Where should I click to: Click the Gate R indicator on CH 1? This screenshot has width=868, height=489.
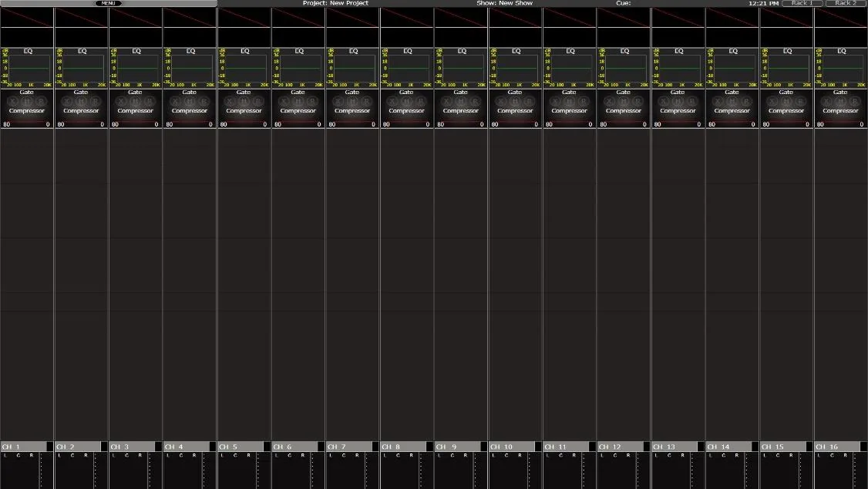pyautogui.click(x=41, y=102)
